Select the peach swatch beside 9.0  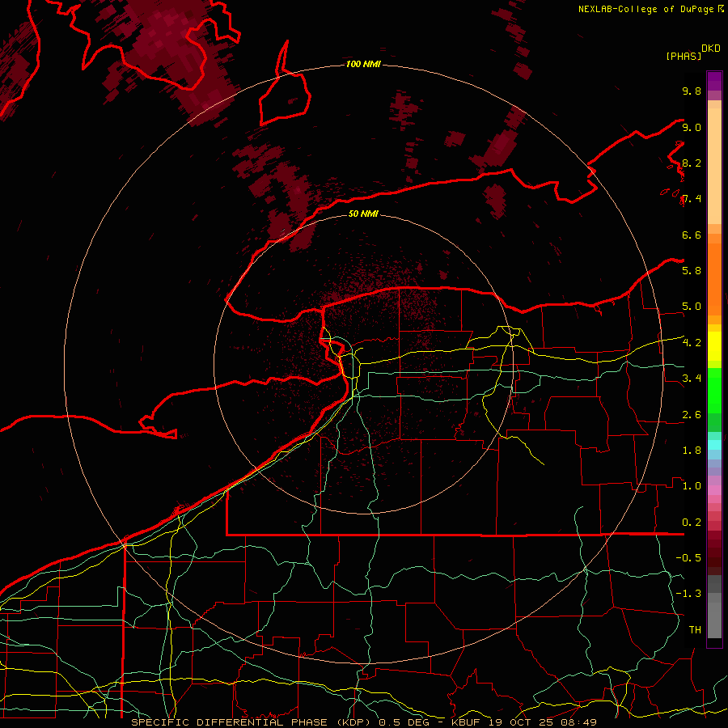(714, 128)
